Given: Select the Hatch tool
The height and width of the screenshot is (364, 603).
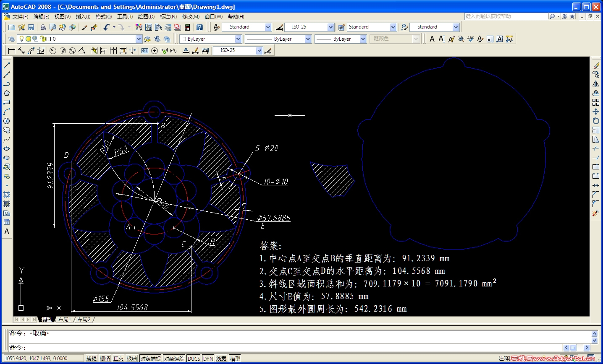Looking at the screenshot, I should (7, 195).
